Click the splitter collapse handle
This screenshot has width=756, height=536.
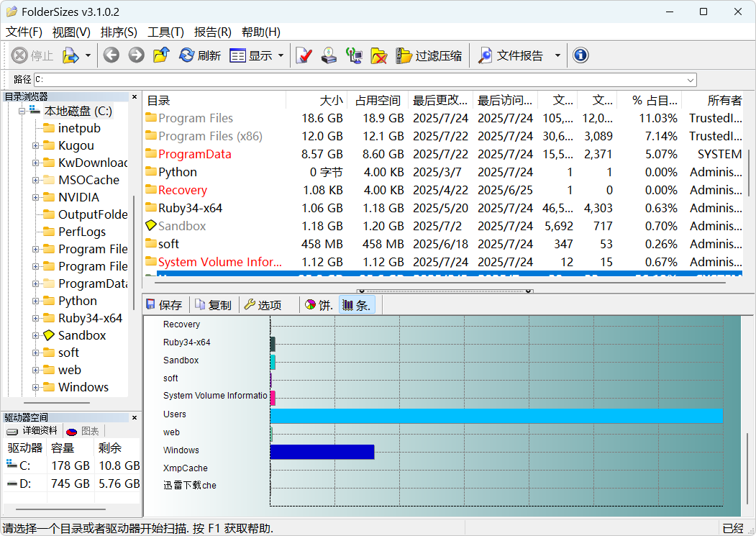tap(445, 291)
